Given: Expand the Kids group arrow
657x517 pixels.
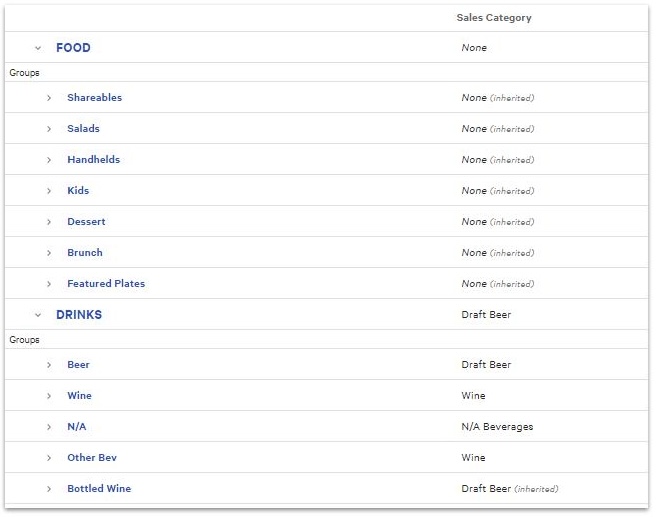Looking at the screenshot, I should coord(49,191).
